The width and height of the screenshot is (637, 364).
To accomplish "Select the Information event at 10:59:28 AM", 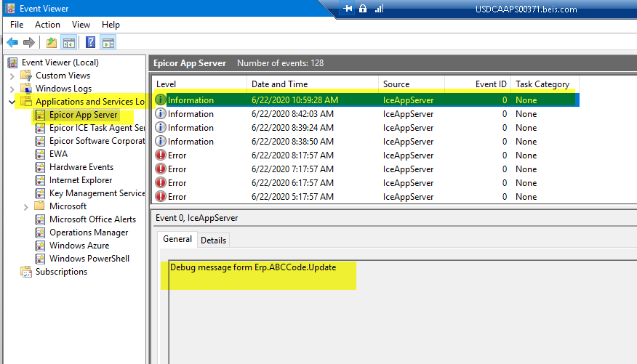I will 366,100.
